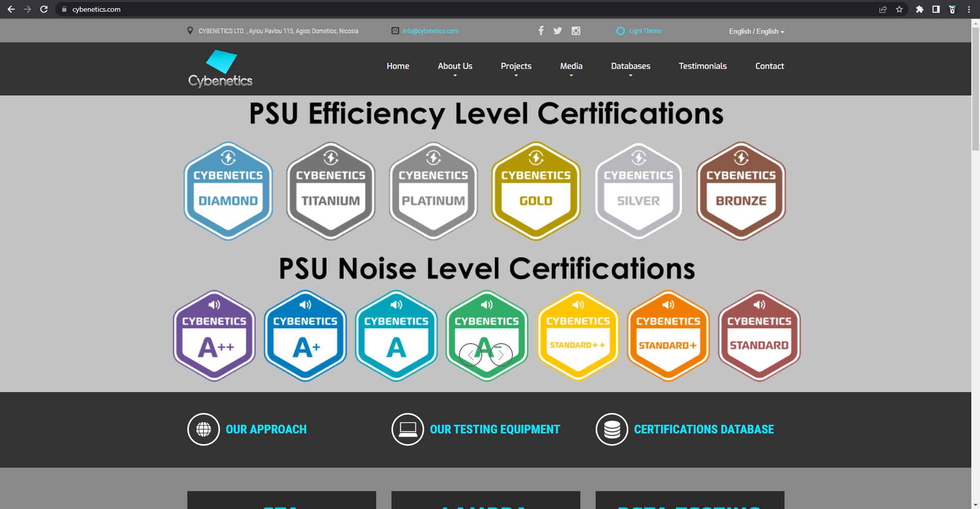980x509 pixels.
Task: Click the Cybenetics logo
Action: (x=220, y=68)
